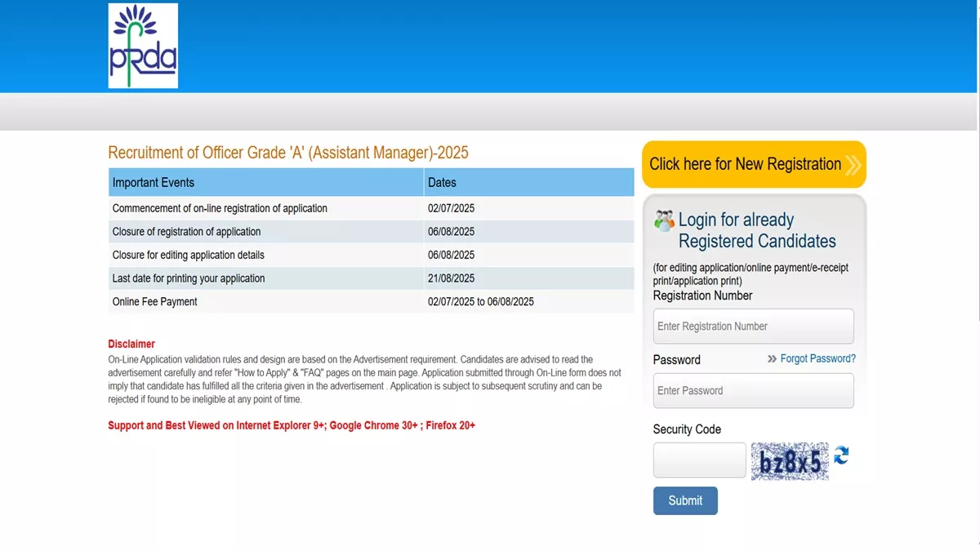Image resolution: width=980 pixels, height=551 pixels.
Task: Click the double chevron on New Registration
Action: [x=853, y=166]
